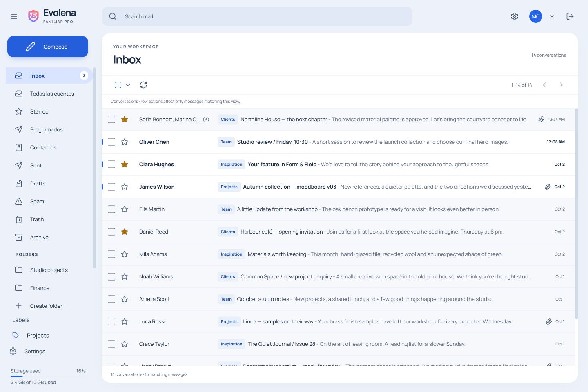Click the sidebar vertical scrollbar
Screen dimensions: 588x392
pyautogui.click(x=94, y=168)
